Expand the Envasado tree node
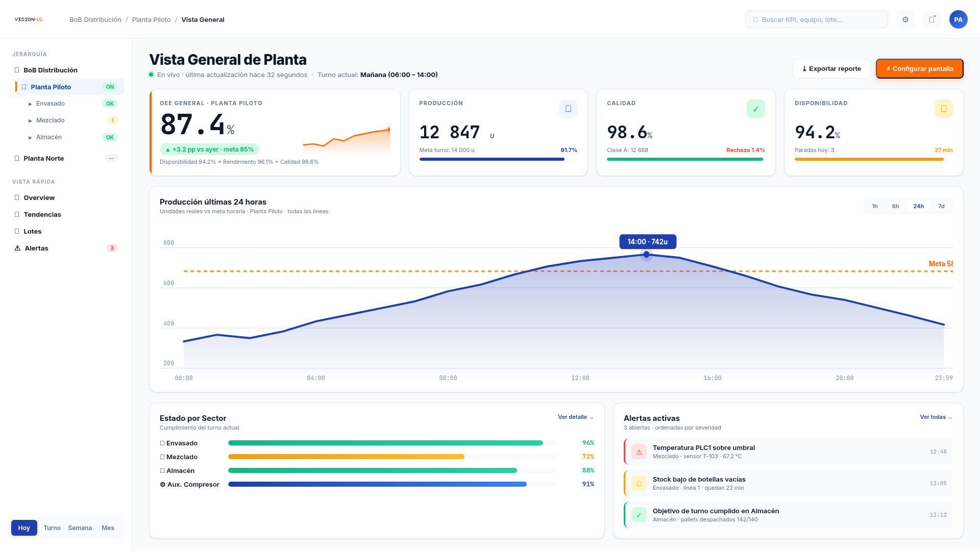The width and height of the screenshot is (980, 551). point(31,104)
